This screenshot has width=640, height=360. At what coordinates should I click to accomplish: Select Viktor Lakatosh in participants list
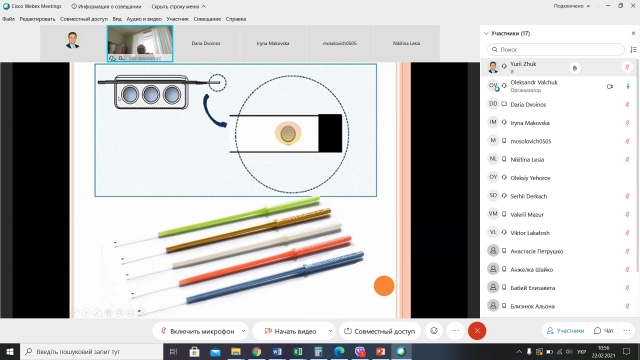pos(558,233)
